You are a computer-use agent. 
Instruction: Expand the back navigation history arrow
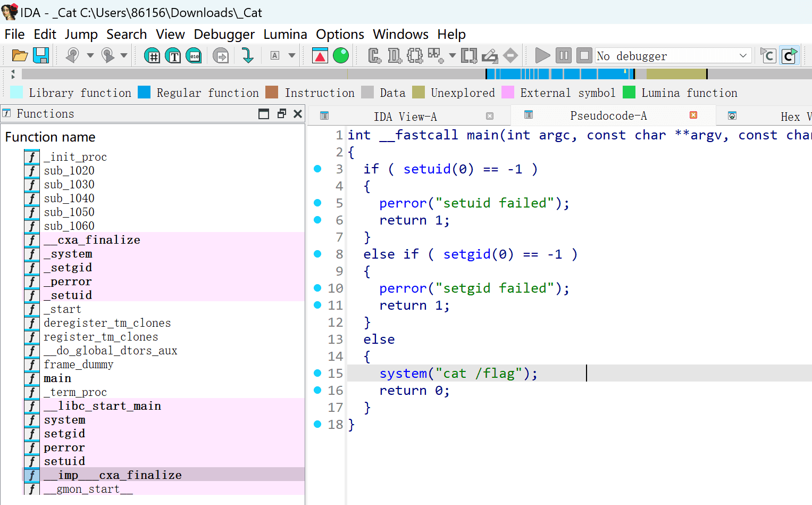tap(90, 55)
